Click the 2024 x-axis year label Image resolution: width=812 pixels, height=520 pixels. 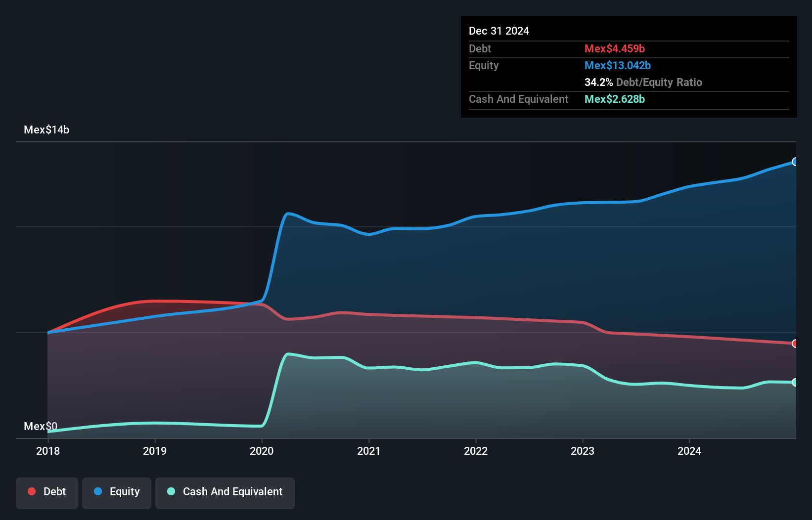[x=689, y=451]
